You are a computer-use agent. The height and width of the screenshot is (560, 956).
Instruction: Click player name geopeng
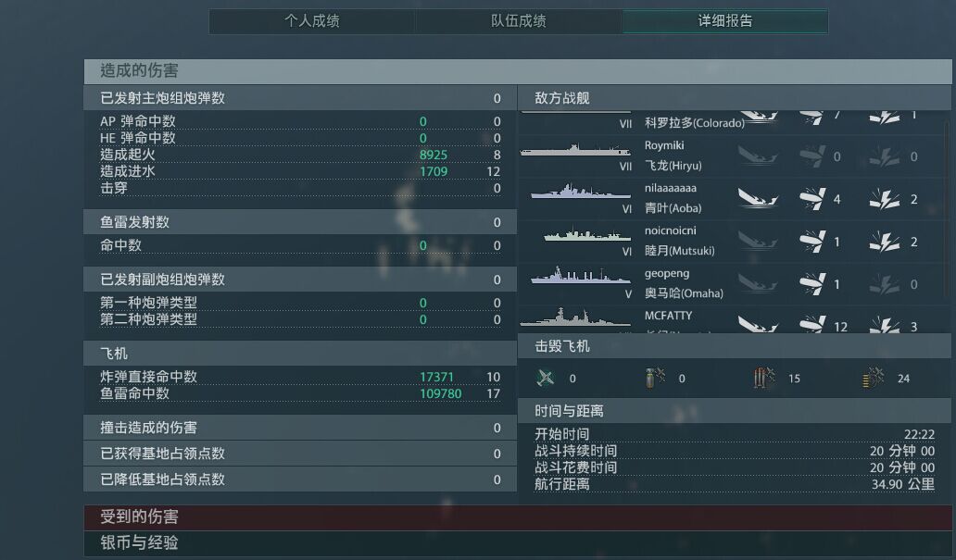point(667,273)
